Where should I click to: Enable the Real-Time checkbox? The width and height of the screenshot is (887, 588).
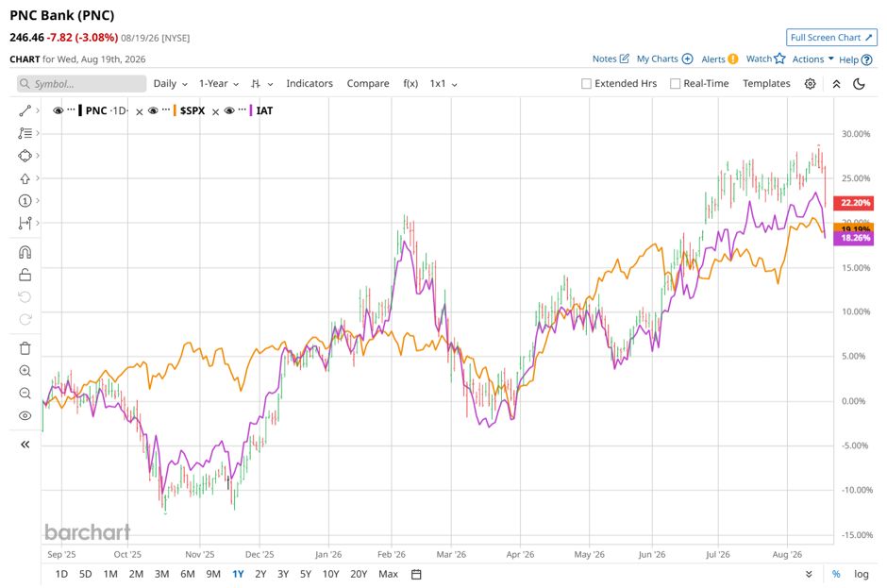pyautogui.click(x=675, y=84)
